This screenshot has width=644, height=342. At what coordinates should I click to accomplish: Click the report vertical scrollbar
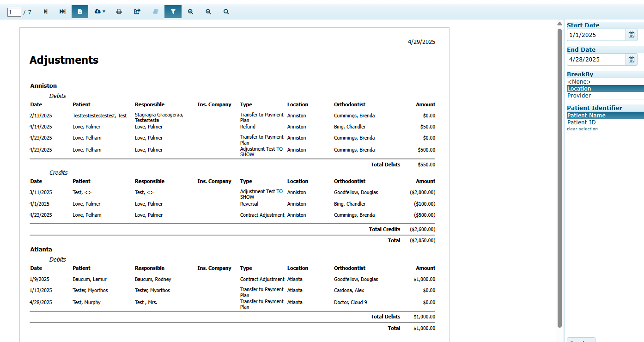click(x=559, y=178)
